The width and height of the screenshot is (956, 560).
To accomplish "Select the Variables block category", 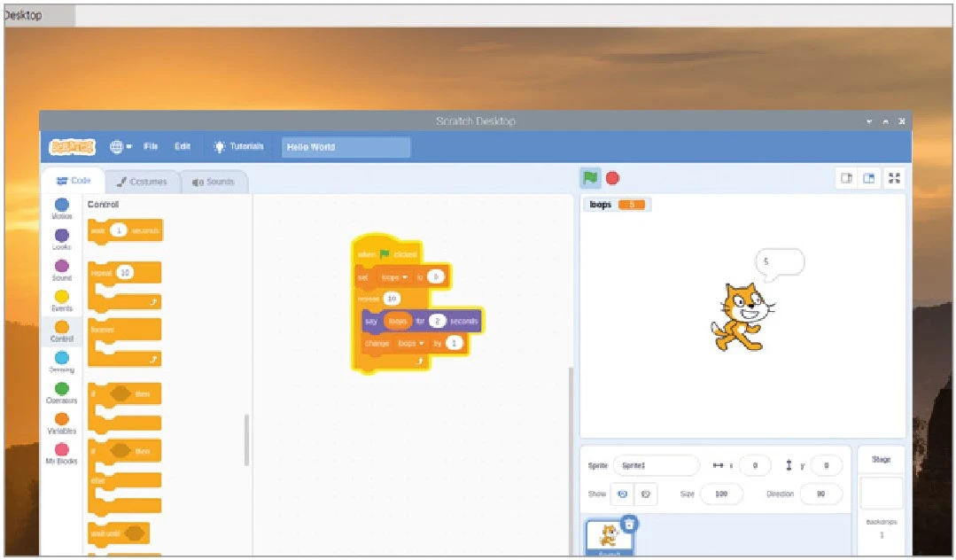I will (62, 423).
